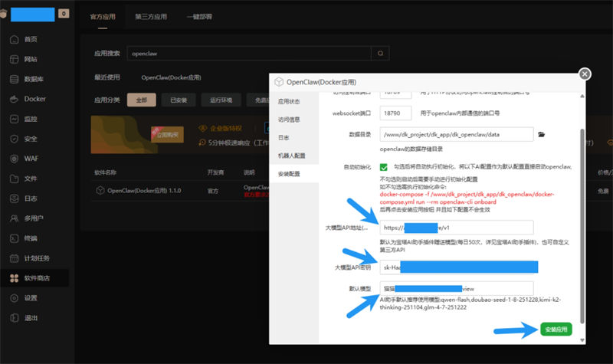Image resolution: width=613 pixels, height=364 pixels.
Task: Click the search magnifier icon in 应用搜索
Action: (x=379, y=54)
